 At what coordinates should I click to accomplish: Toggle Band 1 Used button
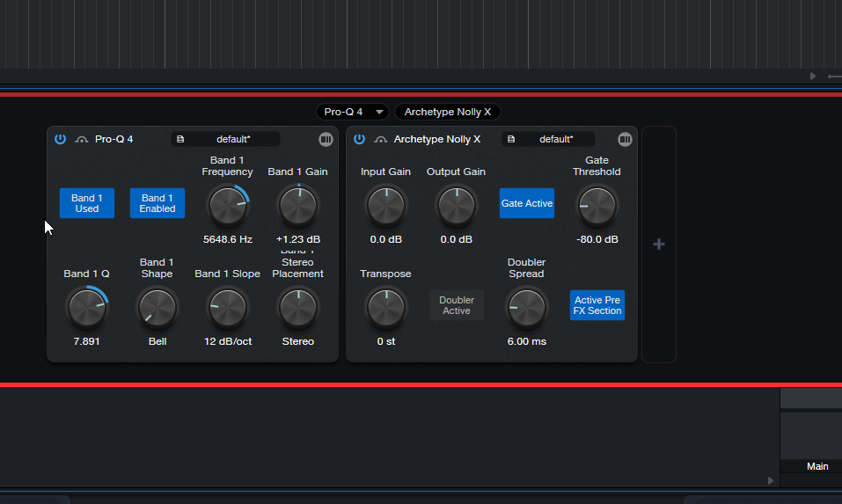point(87,203)
